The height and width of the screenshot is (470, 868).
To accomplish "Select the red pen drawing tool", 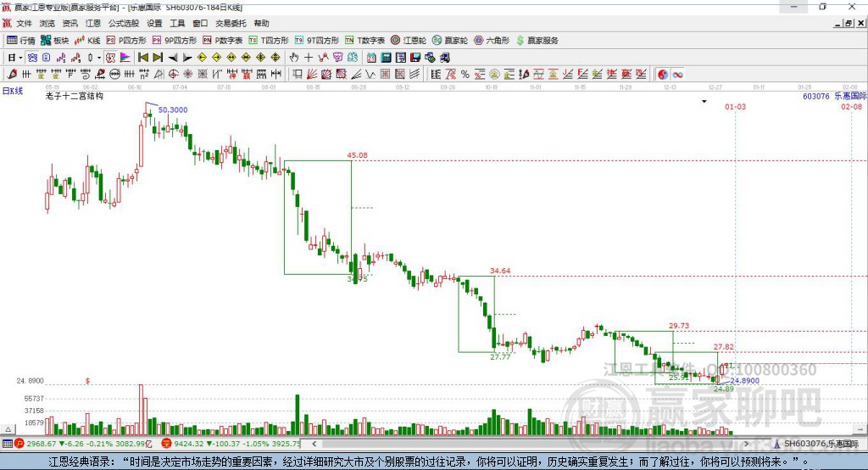I will (x=12, y=74).
